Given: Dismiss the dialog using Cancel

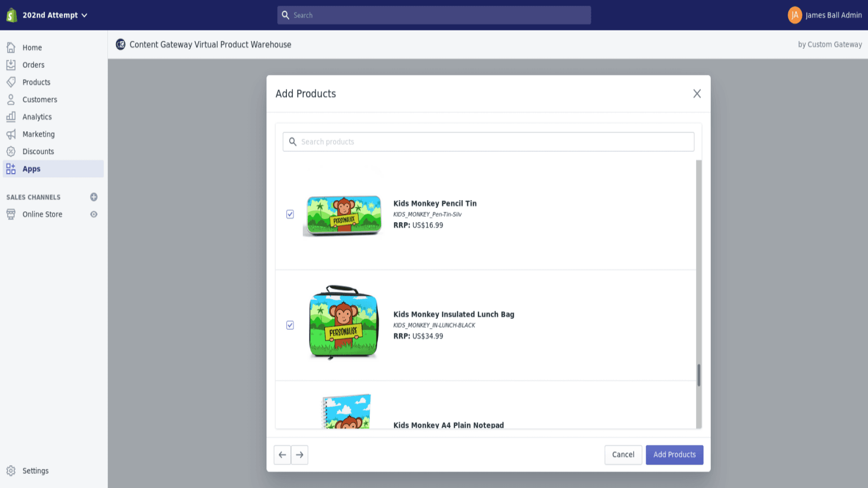Looking at the screenshot, I should 623,454.
